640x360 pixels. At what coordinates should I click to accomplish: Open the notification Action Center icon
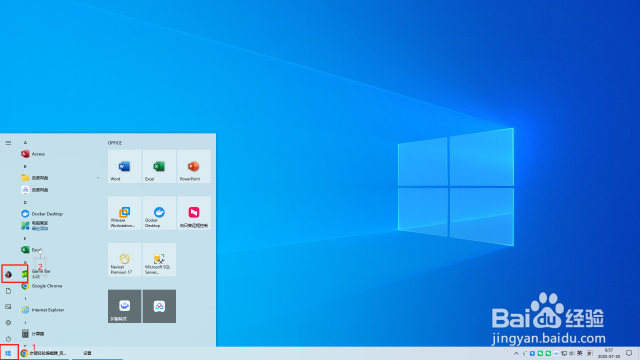coord(629,353)
